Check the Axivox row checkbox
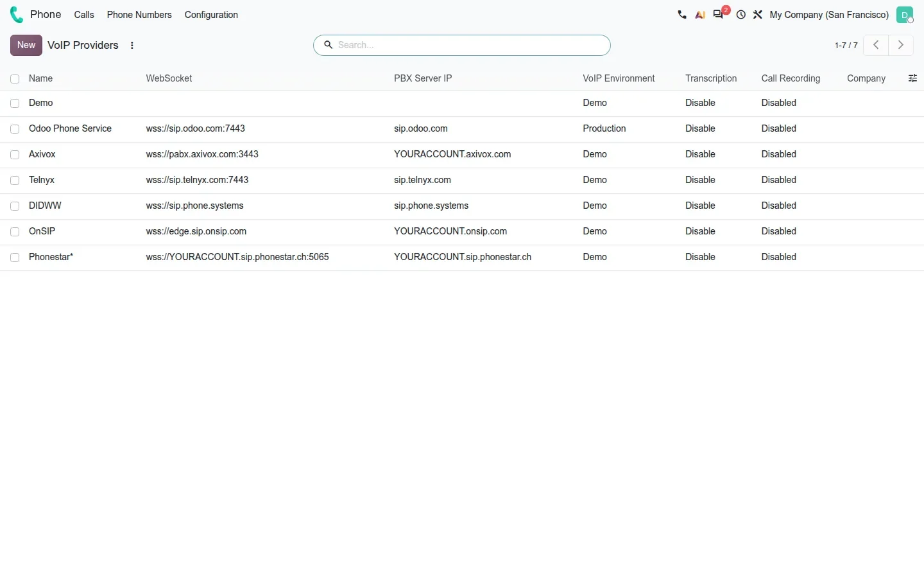The image size is (924, 578). click(15, 155)
